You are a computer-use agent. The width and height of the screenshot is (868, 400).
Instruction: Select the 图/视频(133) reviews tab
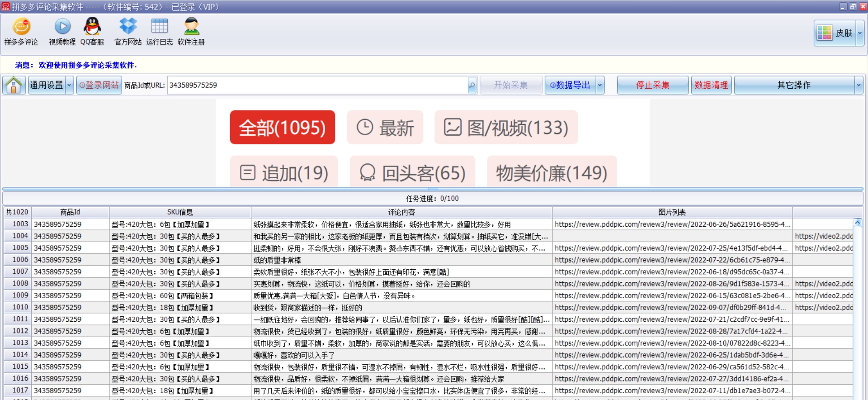pyautogui.click(x=506, y=128)
